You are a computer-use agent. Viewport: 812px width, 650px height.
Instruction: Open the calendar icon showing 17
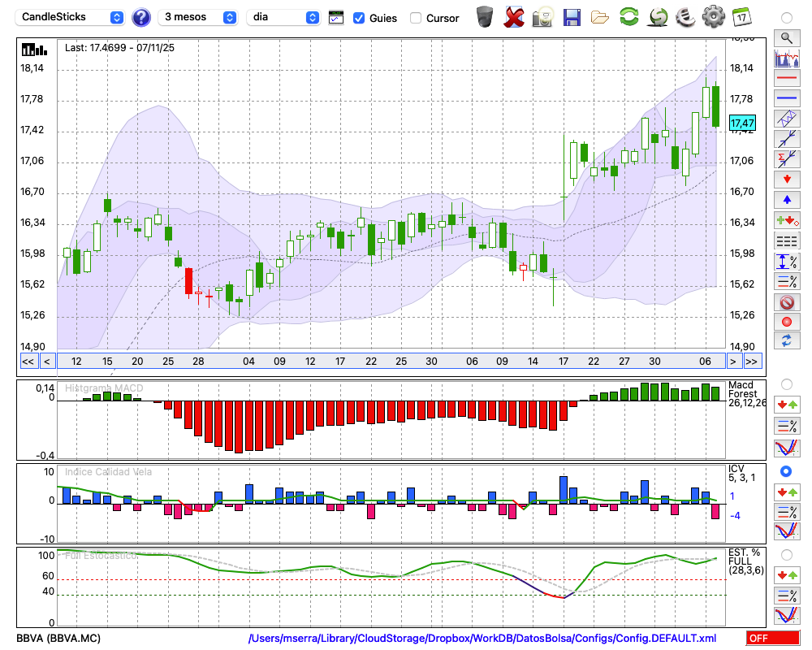741,17
